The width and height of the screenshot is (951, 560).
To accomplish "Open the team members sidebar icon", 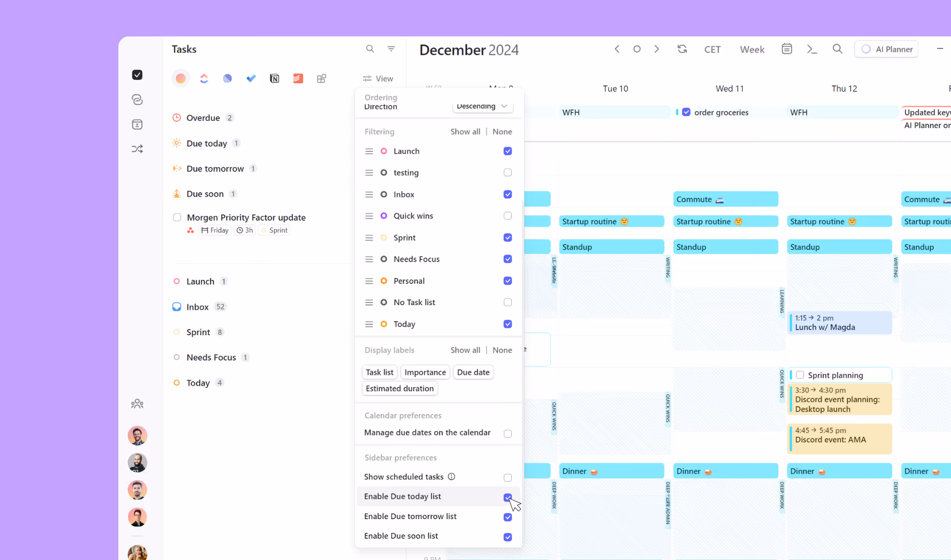I will 137,404.
